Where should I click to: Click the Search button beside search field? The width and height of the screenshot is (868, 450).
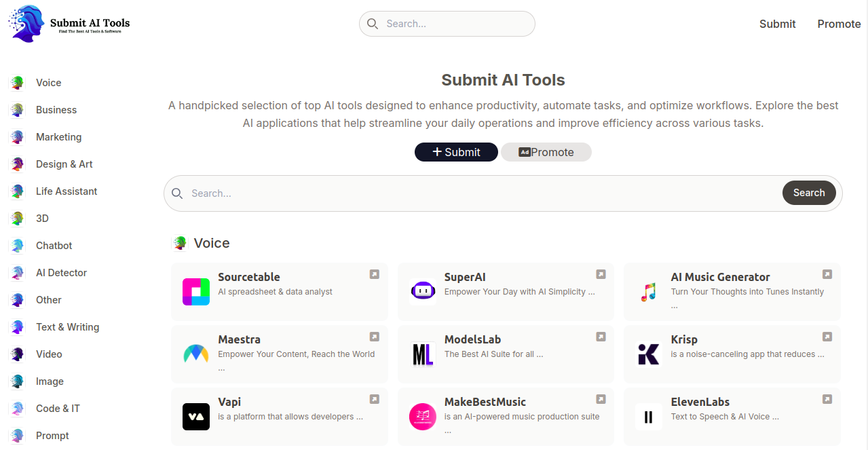809,193
